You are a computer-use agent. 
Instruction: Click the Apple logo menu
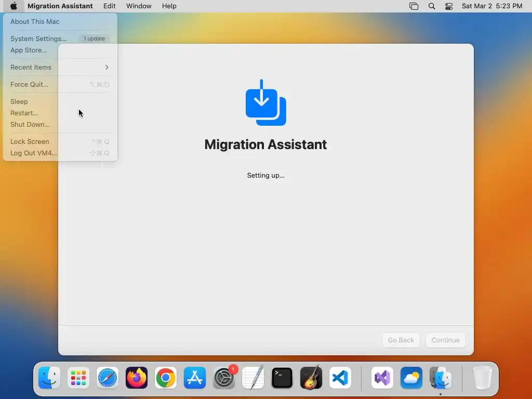tap(14, 6)
